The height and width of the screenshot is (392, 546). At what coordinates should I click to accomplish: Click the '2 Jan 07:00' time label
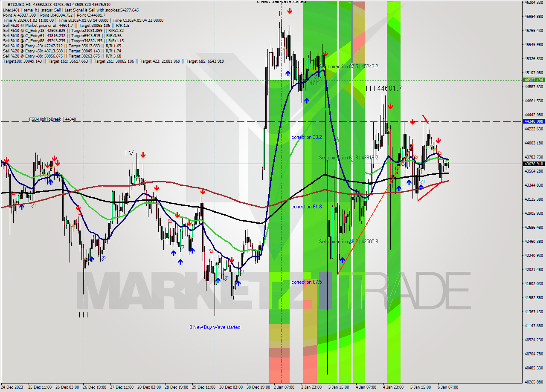(x=284, y=387)
